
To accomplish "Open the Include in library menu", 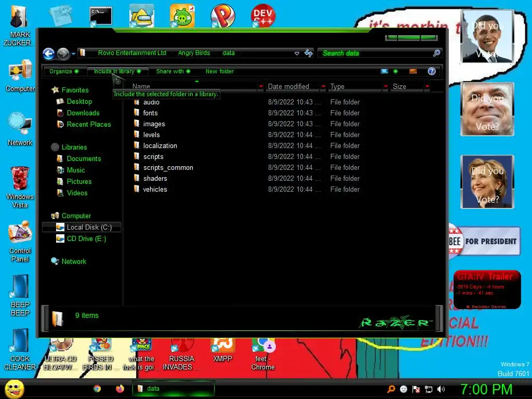I will coord(117,71).
